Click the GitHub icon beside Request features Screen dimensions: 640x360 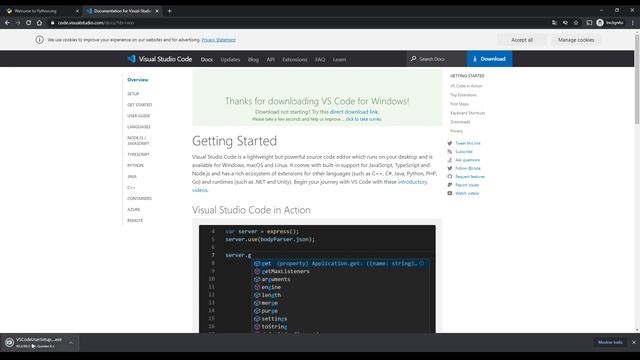click(x=450, y=176)
